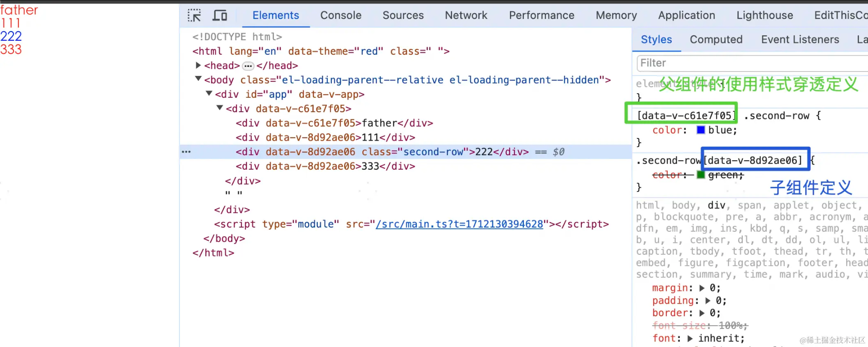Viewport: 868px width, 347px height.
Task: Select the Event Listeners sidebar tab
Action: [x=800, y=40]
